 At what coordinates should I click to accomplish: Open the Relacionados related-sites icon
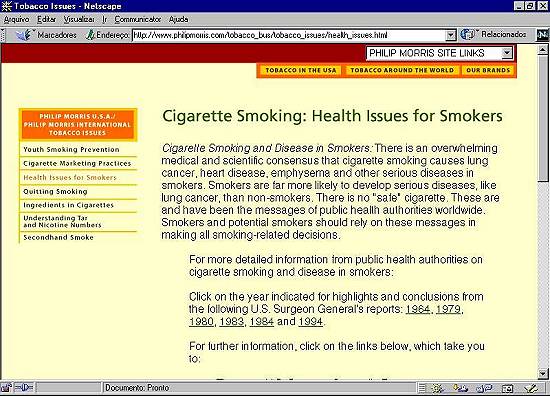pyautogui.click(x=468, y=34)
